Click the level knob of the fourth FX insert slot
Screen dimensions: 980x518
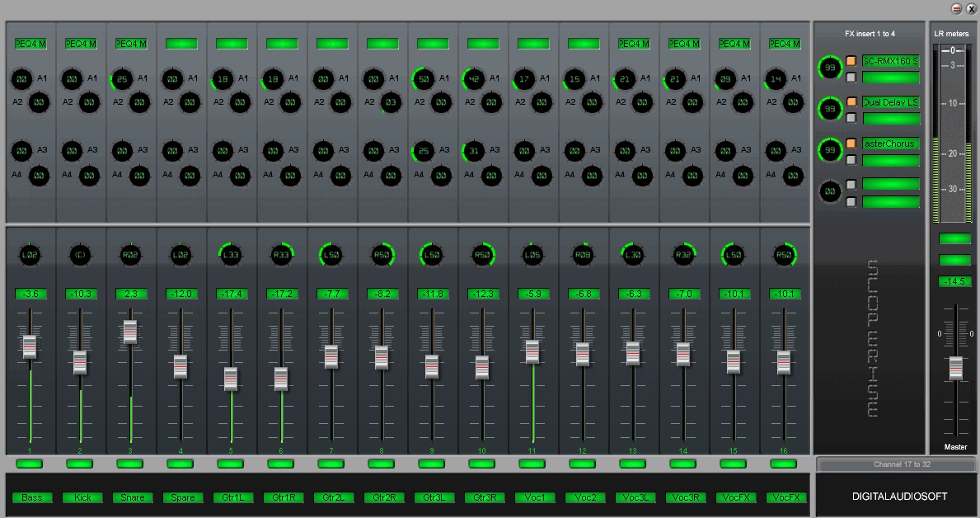coord(829,191)
